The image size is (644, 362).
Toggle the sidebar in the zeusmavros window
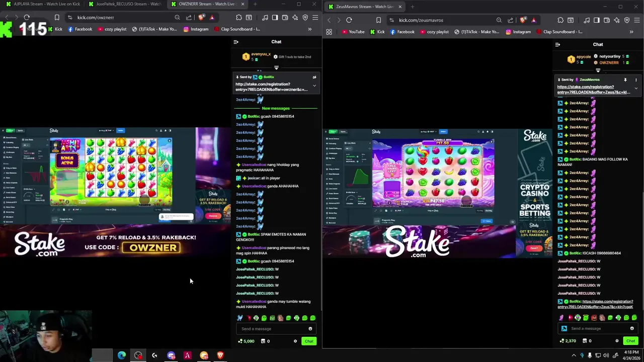click(596, 20)
